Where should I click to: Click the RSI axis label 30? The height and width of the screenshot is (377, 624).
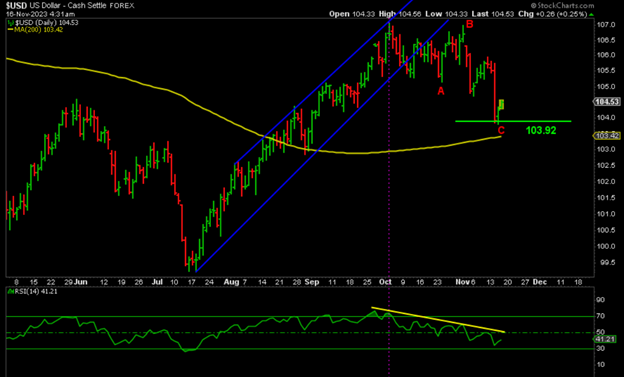click(x=600, y=348)
